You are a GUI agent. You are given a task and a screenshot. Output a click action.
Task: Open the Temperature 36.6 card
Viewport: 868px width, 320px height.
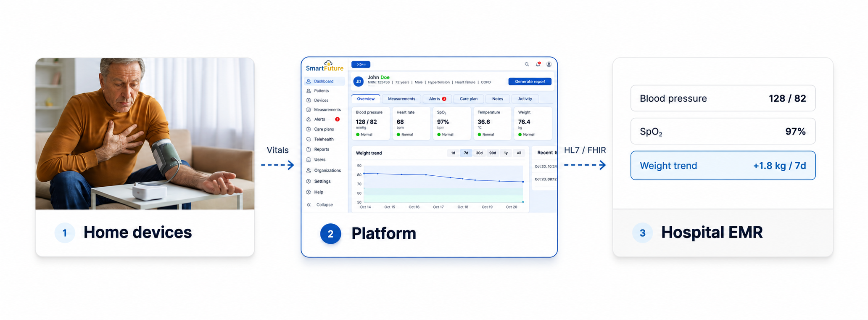[493, 123]
